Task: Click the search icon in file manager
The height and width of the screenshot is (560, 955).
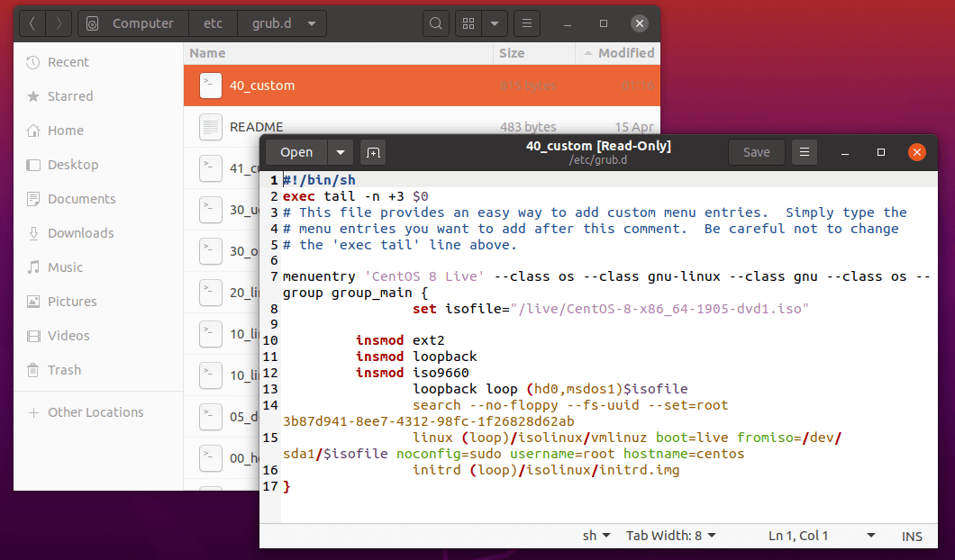Action: click(x=435, y=23)
